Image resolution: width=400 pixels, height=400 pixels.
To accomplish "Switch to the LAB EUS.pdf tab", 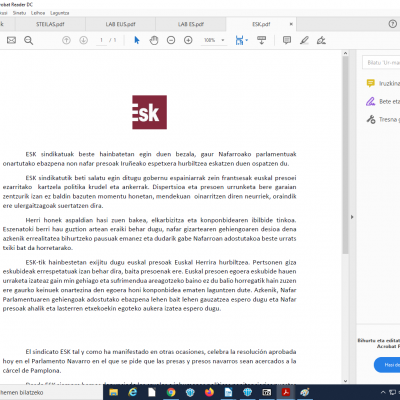I will [120, 24].
